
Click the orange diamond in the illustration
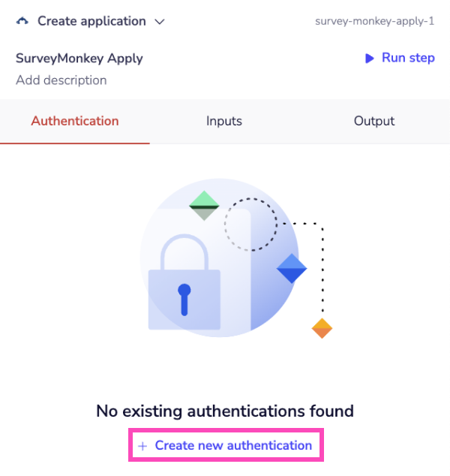(x=322, y=328)
